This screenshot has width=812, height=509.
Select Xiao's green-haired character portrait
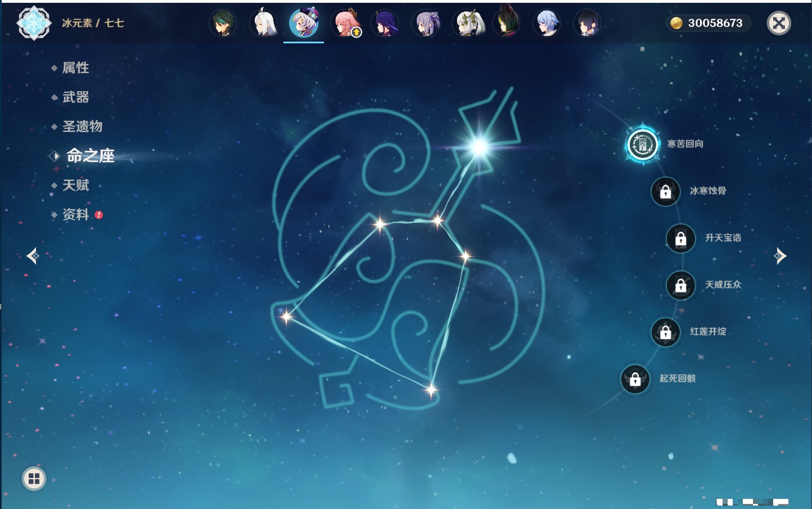(223, 23)
